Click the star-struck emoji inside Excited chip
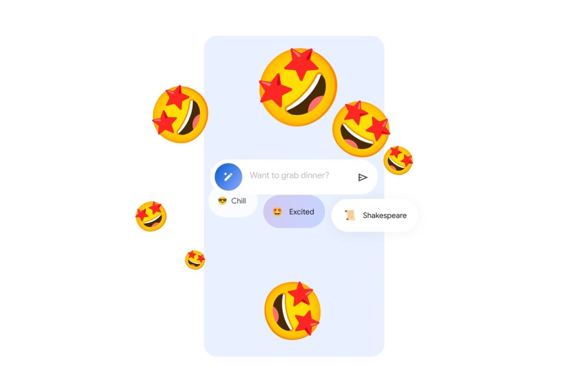 (277, 212)
